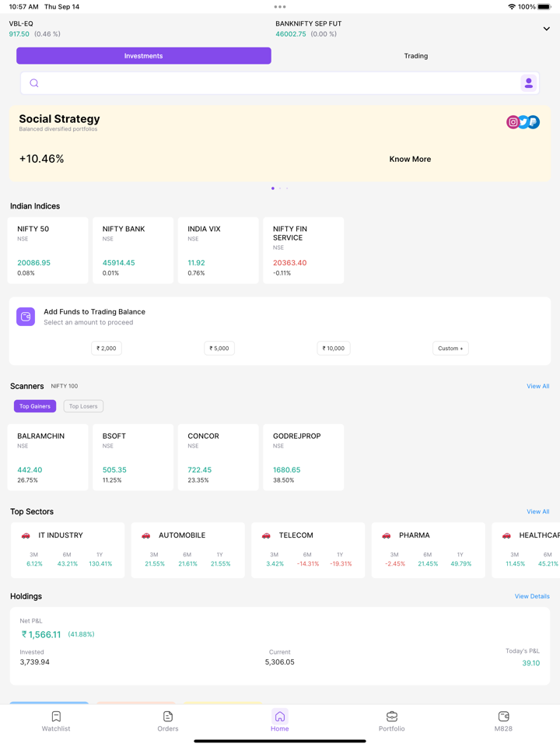Tap the wallet icon beside Add Funds
This screenshot has height=747, width=560.
[x=26, y=317]
